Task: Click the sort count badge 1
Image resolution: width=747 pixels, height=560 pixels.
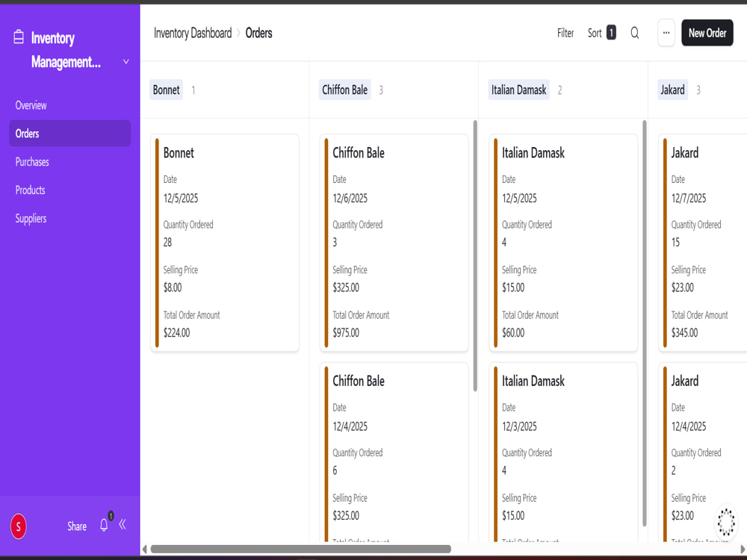Action: pyautogui.click(x=611, y=32)
